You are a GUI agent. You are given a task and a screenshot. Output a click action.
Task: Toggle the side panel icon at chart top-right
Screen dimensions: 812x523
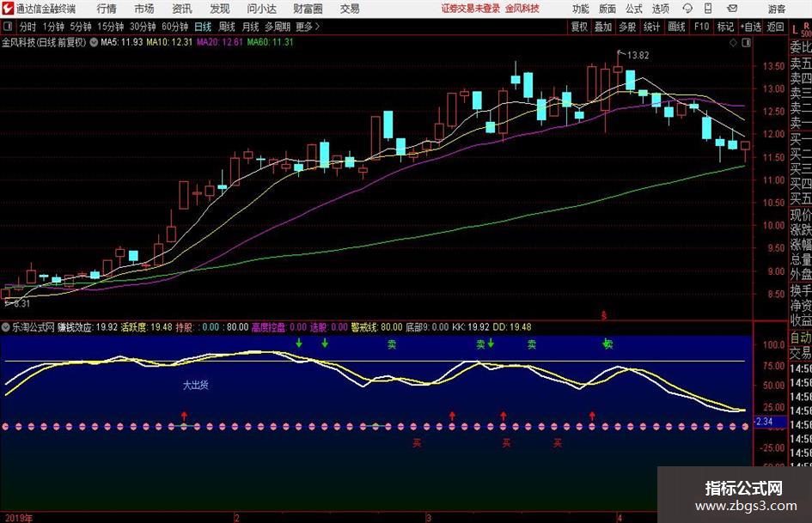tap(746, 43)
